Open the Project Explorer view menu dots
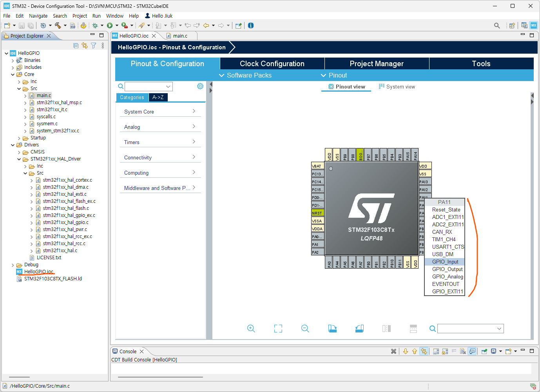This screenshot has height=392, width=540. coord(103,45)
